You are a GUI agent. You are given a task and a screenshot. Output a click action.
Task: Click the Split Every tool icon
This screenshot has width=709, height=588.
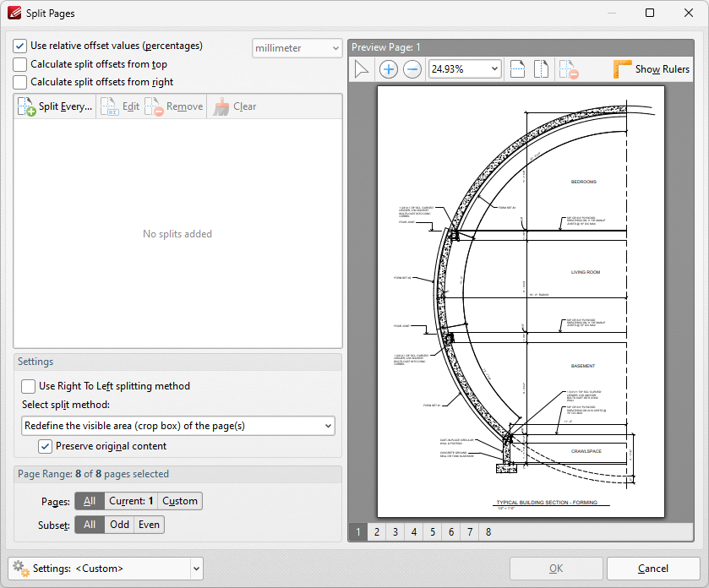point(28,106)
